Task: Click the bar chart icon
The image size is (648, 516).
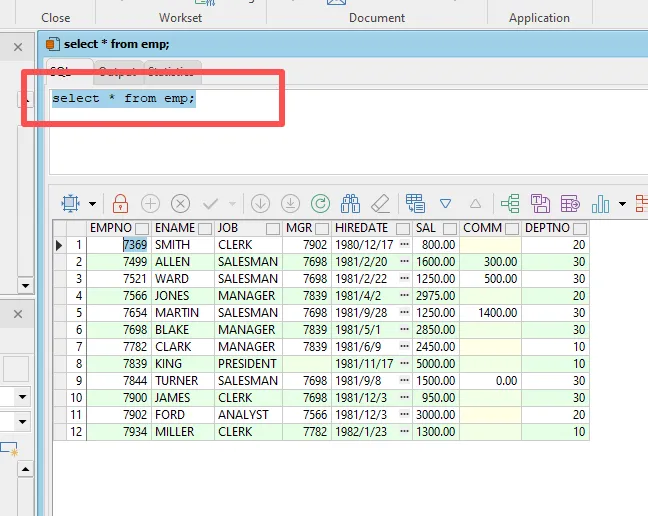Action: (x=600, y=204)
